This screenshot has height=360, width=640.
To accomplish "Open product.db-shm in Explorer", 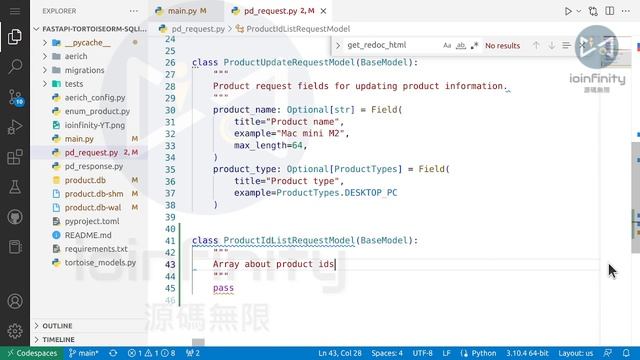I will click(90, 193).
